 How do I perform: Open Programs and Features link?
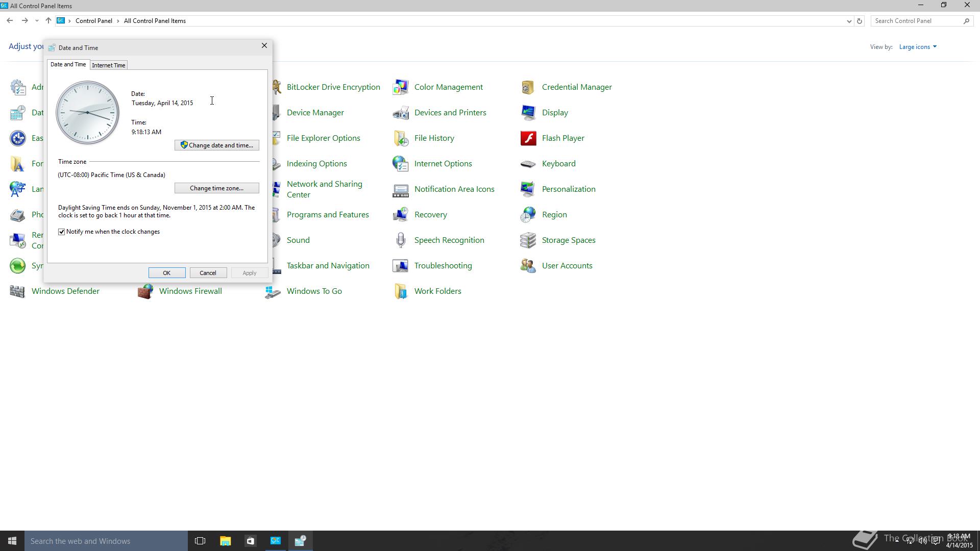[x=328, y=215]
